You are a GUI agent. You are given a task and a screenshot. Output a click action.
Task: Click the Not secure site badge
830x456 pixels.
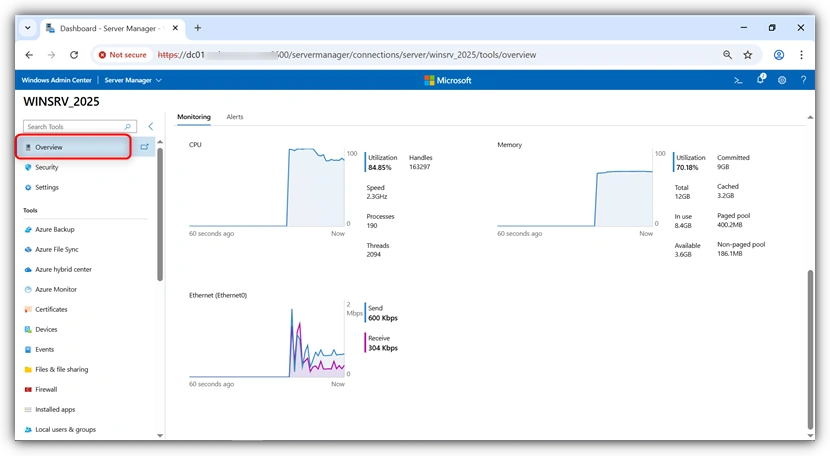pos(123,55)
